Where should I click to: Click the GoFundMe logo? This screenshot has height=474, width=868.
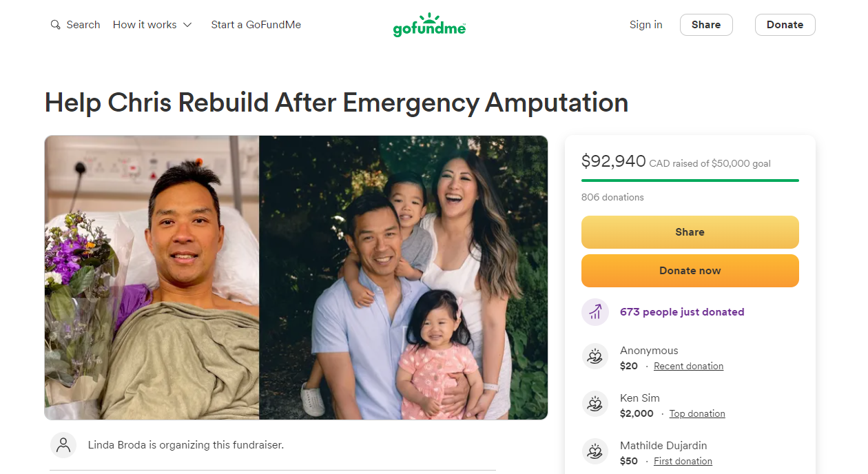click(429, 25)
